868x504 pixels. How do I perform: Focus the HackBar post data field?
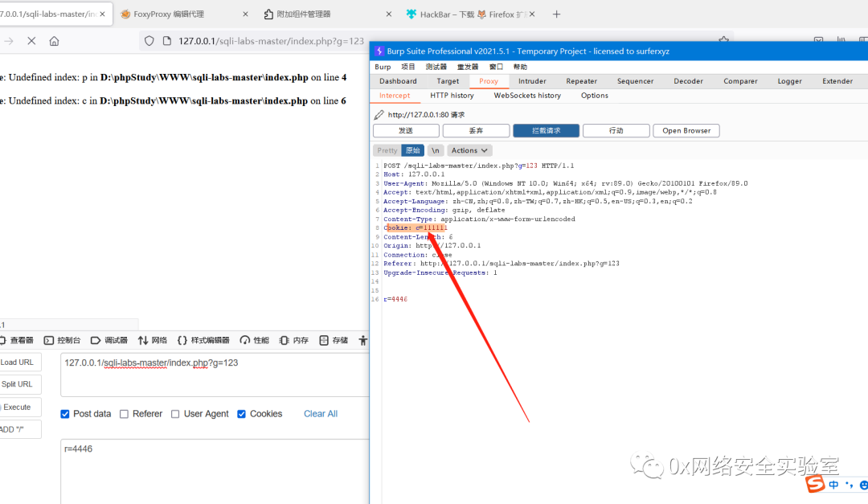[x=215, y=472]
